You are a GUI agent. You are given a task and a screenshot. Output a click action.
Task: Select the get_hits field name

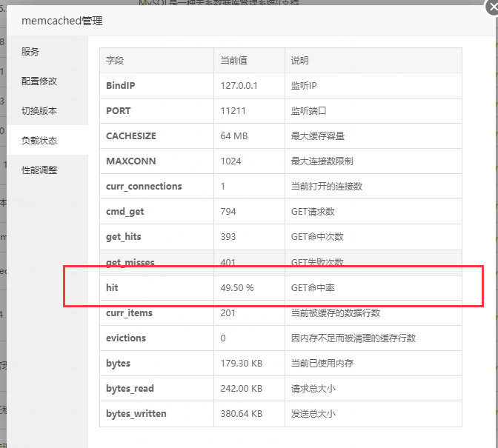coord(124,237)
